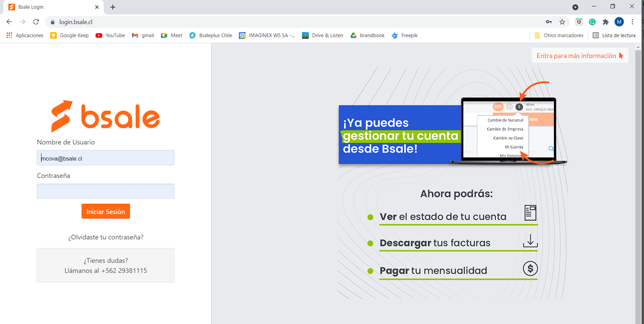This screenshot has height=324, width=644.
Task: Click the Ver el estado de tu cuenta text
Action: (x=443, y=217)
